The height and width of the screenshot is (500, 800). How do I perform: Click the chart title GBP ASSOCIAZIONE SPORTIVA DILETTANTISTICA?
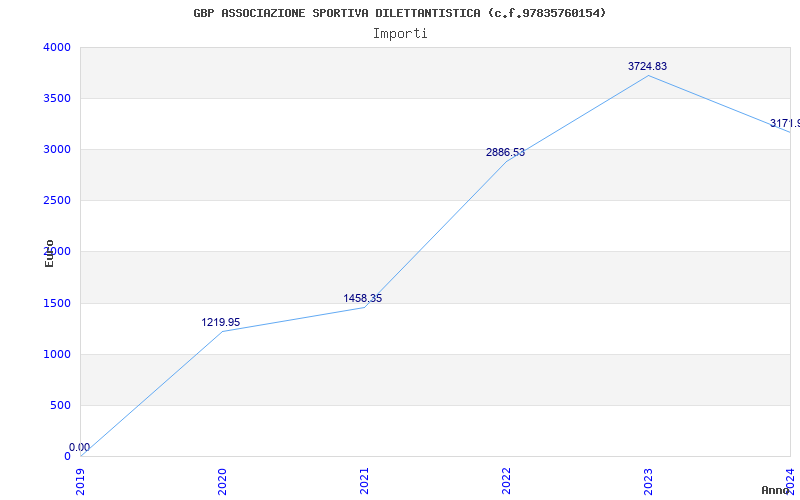pyautogui.click(x=400, y=13)
